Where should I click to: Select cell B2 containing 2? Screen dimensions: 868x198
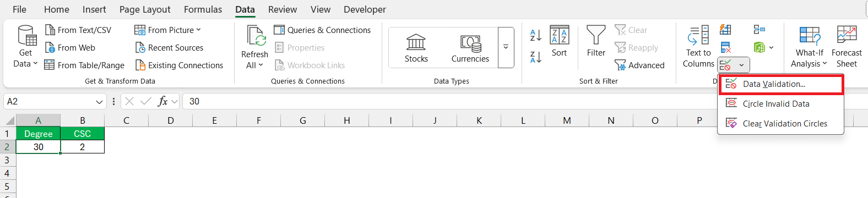point(83,147)
